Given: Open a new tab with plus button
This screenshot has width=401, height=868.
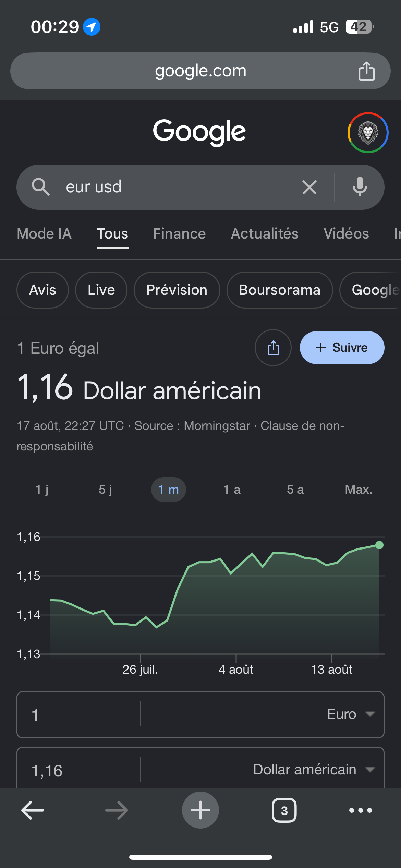Looking at the screenshot, I should [200, 810].
